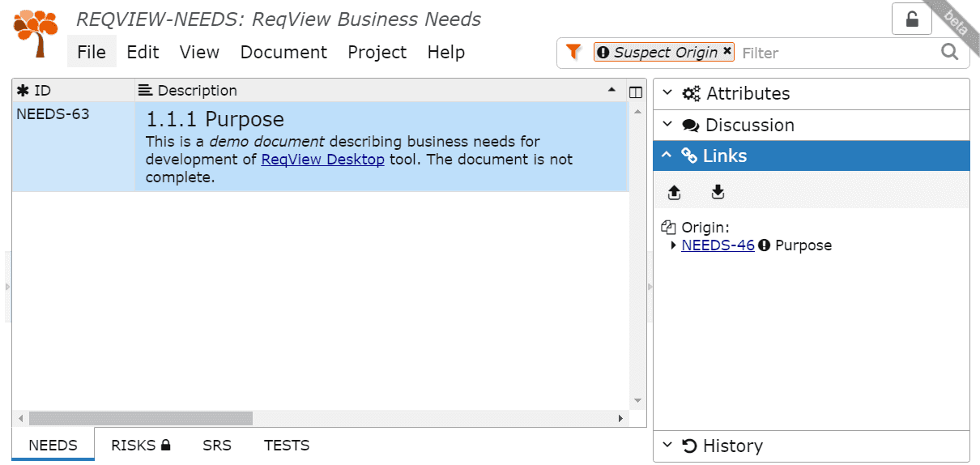Open the View menu

tap(199, 52)
